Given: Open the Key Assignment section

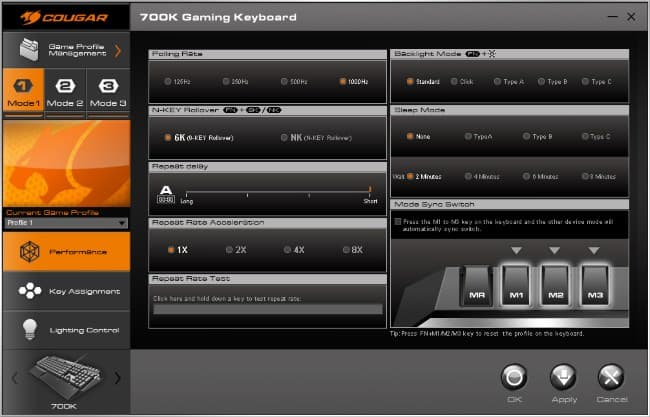Looking at the screenshot, I should click(66, 291).
